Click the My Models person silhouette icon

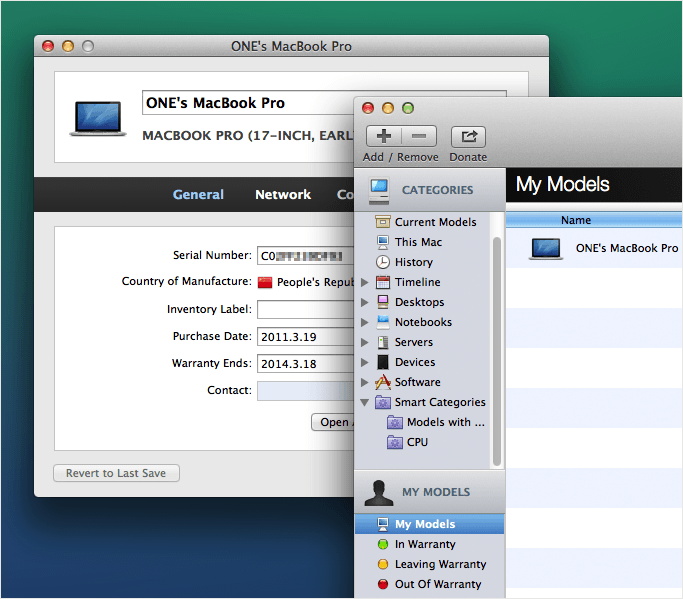pos(379,493)
